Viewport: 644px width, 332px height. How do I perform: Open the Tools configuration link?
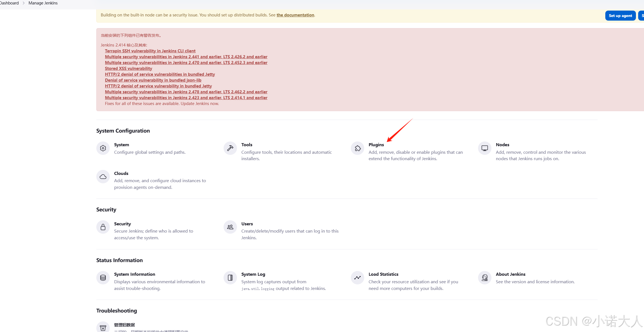tap(247, 145)
